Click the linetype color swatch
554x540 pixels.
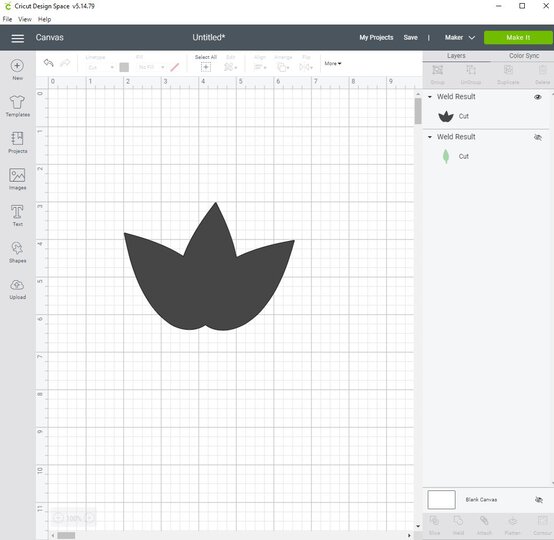[x=124, y=67]
